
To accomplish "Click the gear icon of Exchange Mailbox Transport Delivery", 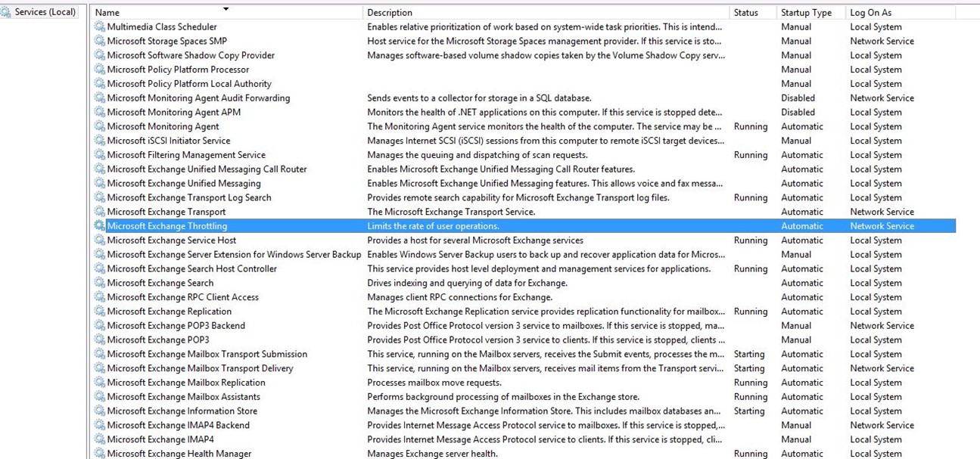I will [x=100, y=368].
